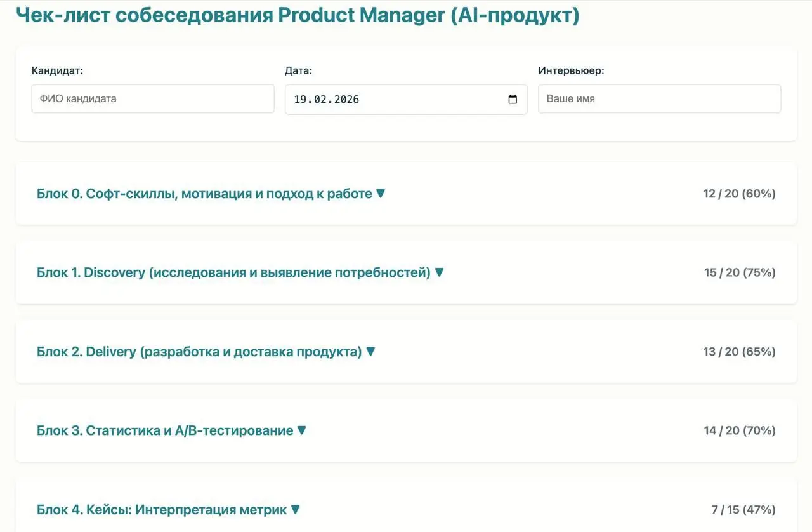Click the score 14 / 20 (70%)
This screenshot has width=812, height=532.
[739, 430]
